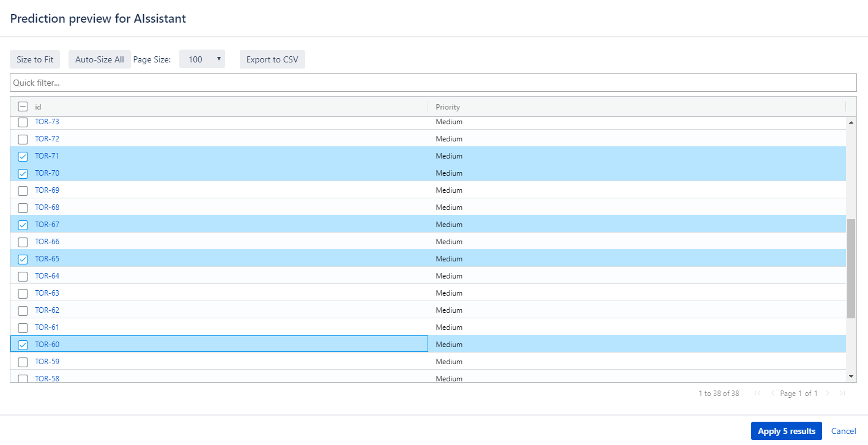Open the TOR-65 issue link
The image size is (868, 445).
[x=47, y=259]
